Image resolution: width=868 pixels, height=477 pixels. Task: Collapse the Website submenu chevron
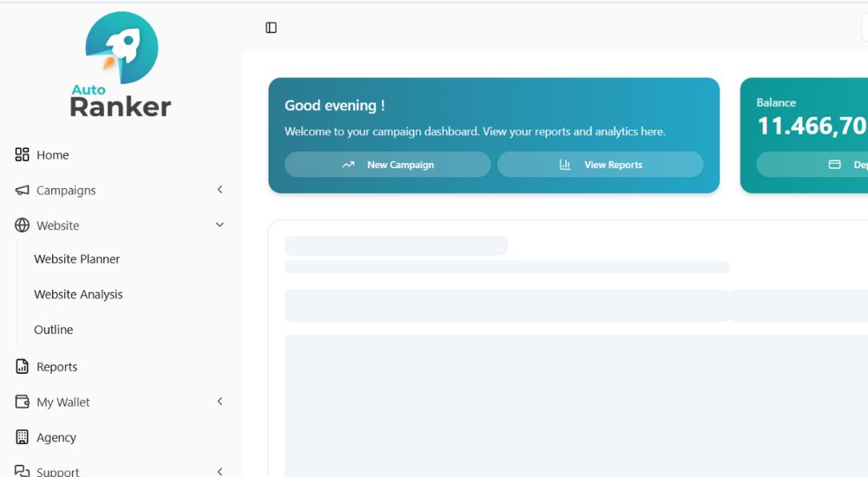[220, 225]
